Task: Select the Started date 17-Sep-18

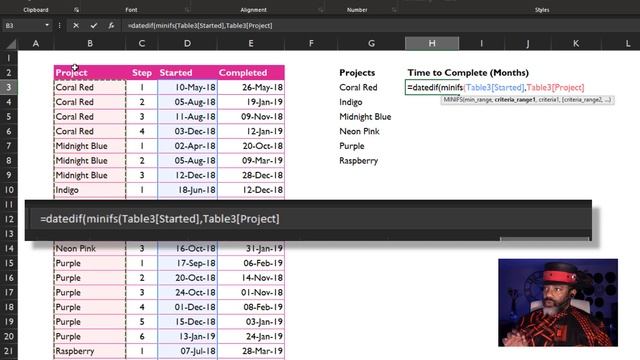Action: tap(187, 263)
